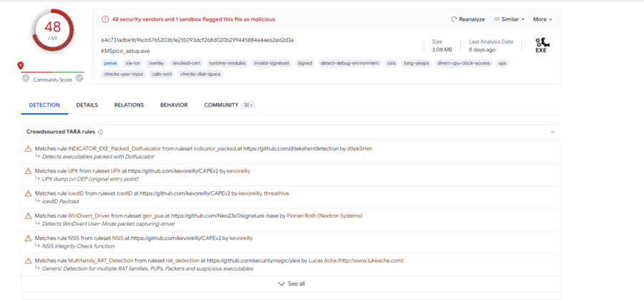Click the checks-disk-space tag

tap(200, 74)
